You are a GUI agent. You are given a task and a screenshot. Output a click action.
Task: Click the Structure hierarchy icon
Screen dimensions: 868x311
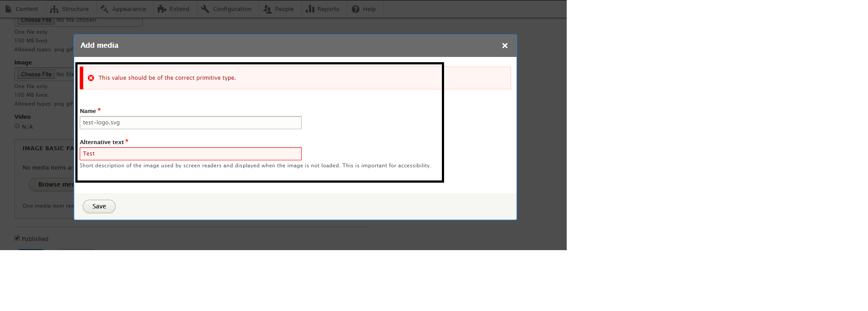coord(54,9)
